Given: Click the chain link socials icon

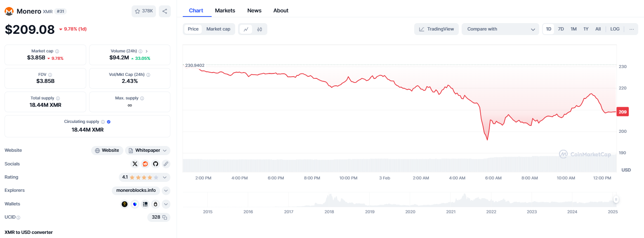Looking at the screenshot, I should (166, 164).
